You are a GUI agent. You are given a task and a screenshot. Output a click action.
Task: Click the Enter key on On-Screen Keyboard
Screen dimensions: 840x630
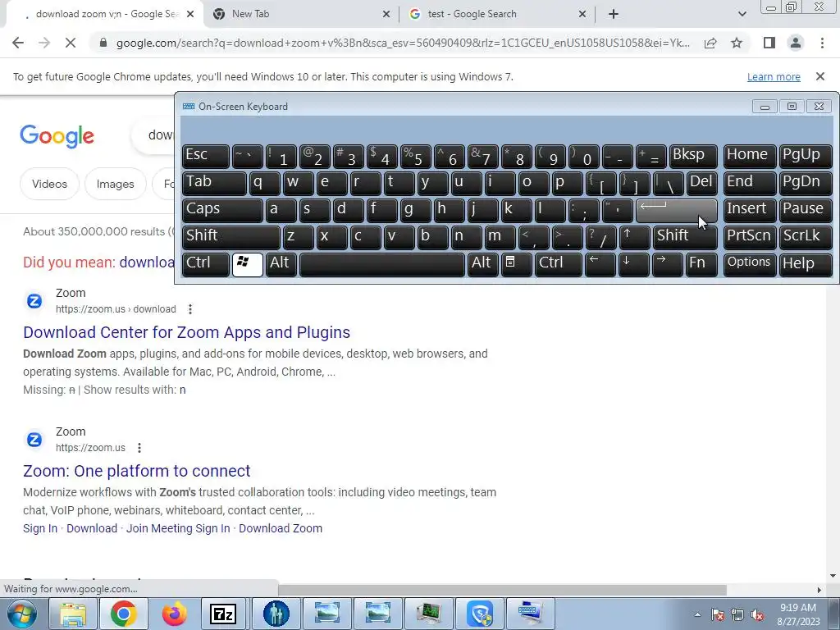[x=676, y=210]
